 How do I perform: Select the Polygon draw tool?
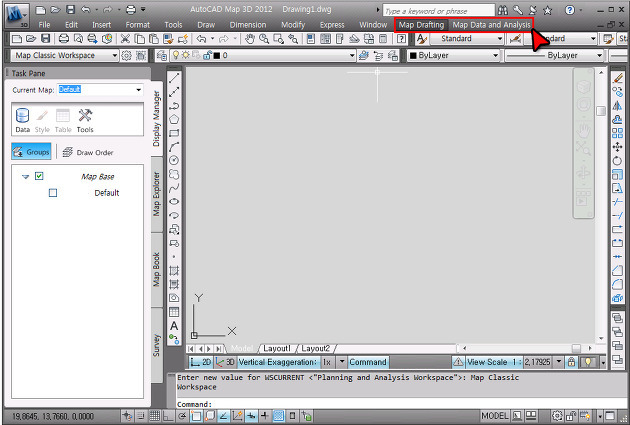(x=174, y=119)
